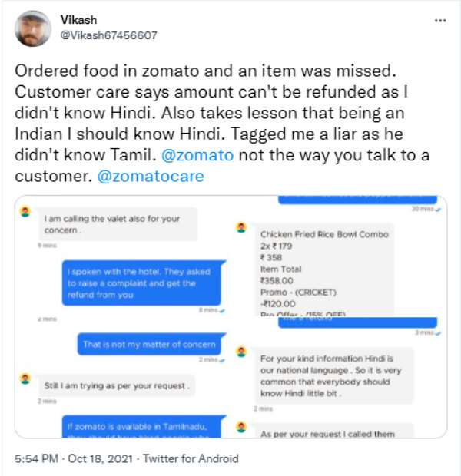Select the 'That is not my matter of concern' bubble
The height and width of the screenshot is (476, 461).
point(149,345)
